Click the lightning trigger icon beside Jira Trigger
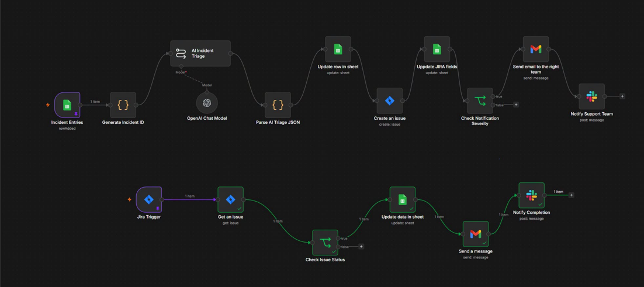 click(129, 199)
